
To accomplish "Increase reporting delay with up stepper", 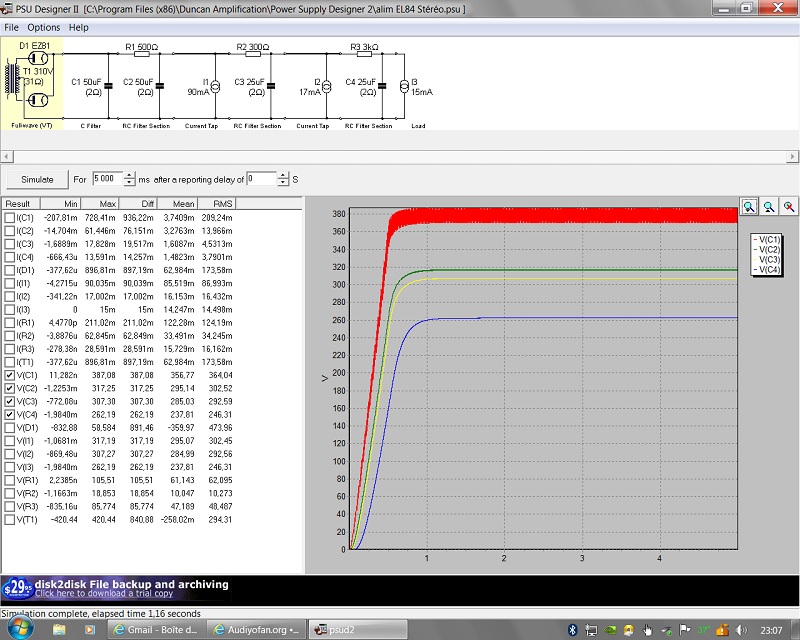I will 283,176.
